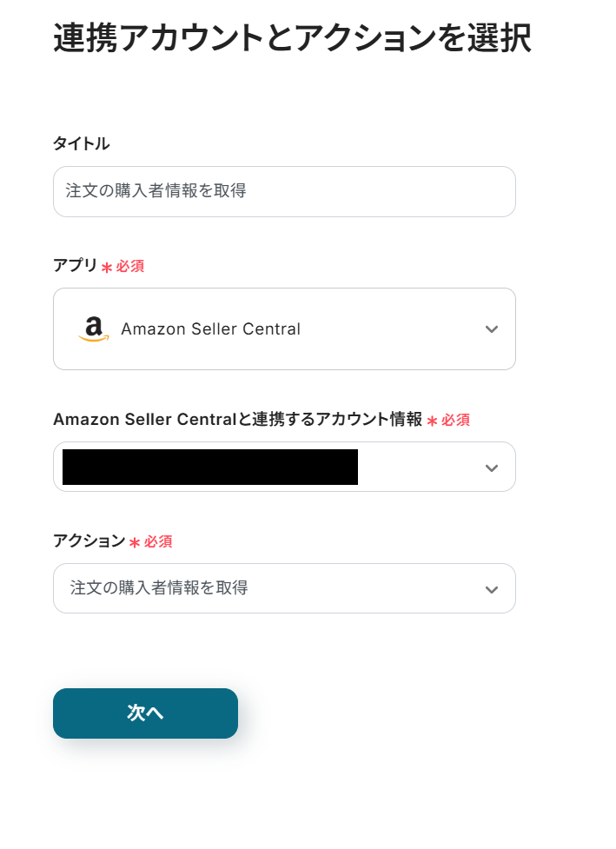Open the account info dropdown arrow

492,468
